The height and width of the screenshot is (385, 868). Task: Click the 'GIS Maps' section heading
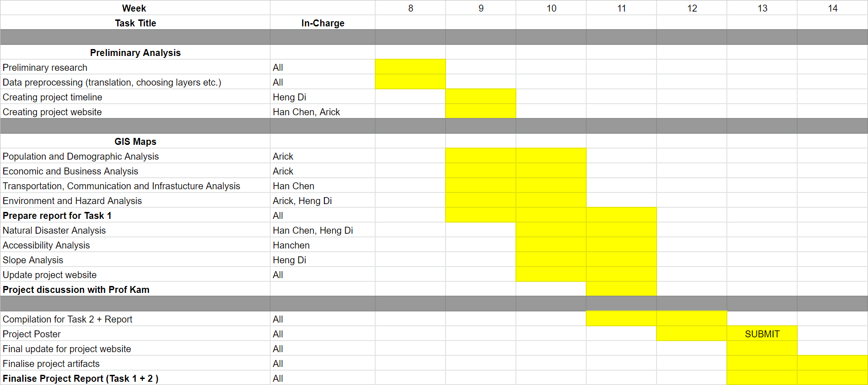point(135,142)
